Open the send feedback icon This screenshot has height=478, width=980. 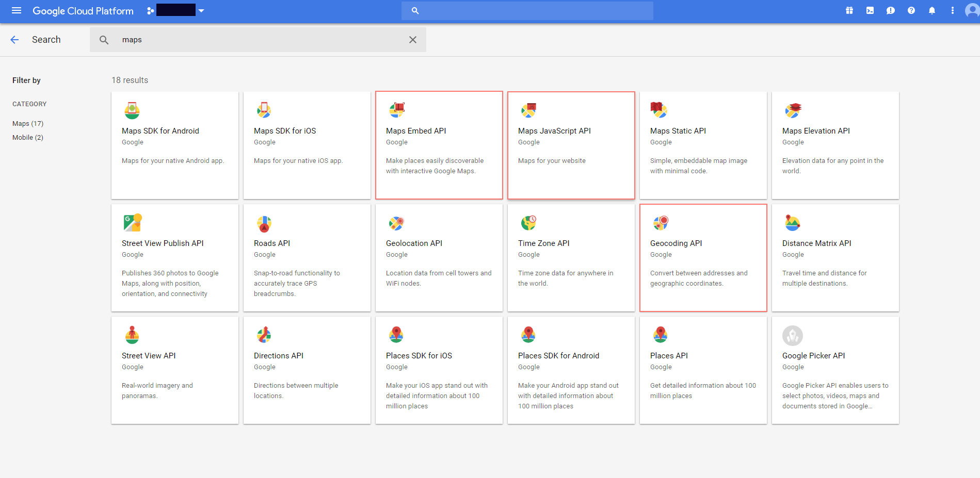point(891,10)
